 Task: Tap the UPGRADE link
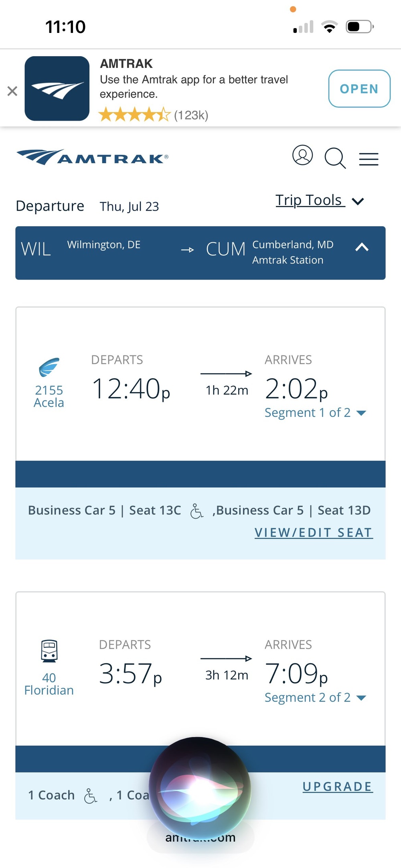click(338, 787)
